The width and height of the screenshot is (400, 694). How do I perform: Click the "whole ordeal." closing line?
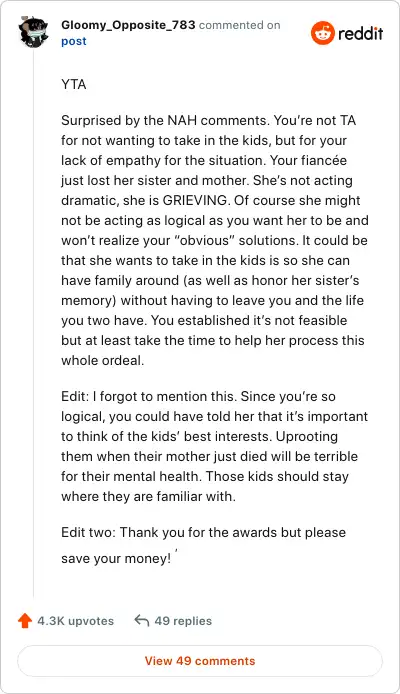pos(103,360)
